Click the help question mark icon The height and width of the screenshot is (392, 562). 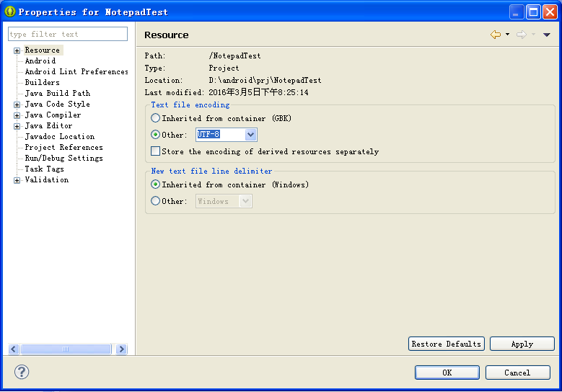click(22, 372)
